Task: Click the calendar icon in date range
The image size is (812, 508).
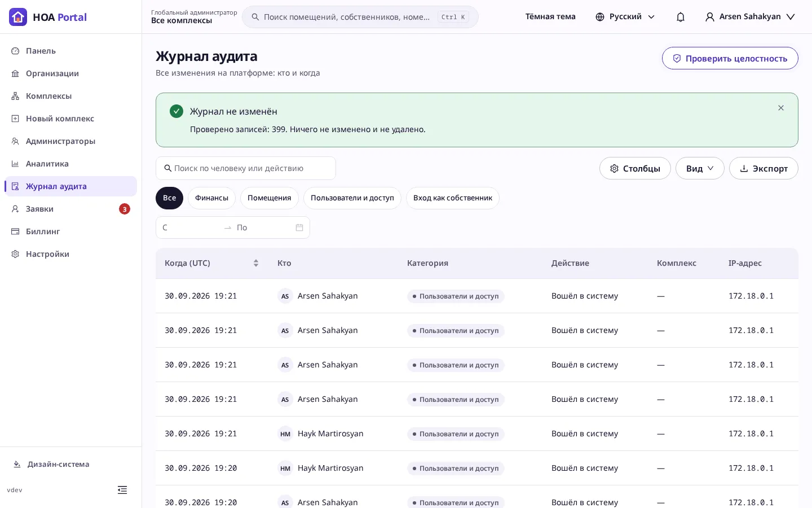Action: pos(299,227)
